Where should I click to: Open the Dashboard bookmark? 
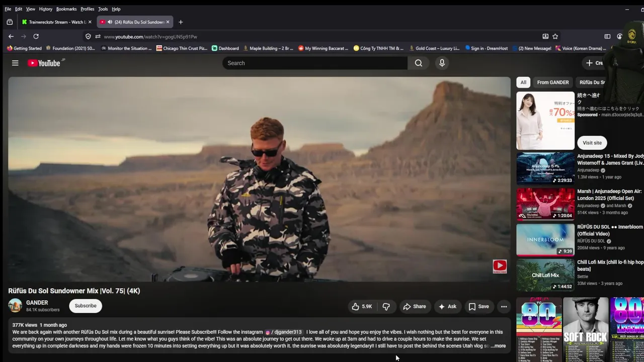pyautogui.click(x=225, y=48)
